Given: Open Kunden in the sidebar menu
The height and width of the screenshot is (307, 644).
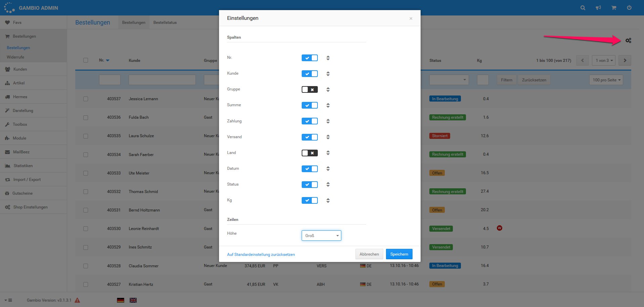Looking at the screenshot, I should click(20, 69).
